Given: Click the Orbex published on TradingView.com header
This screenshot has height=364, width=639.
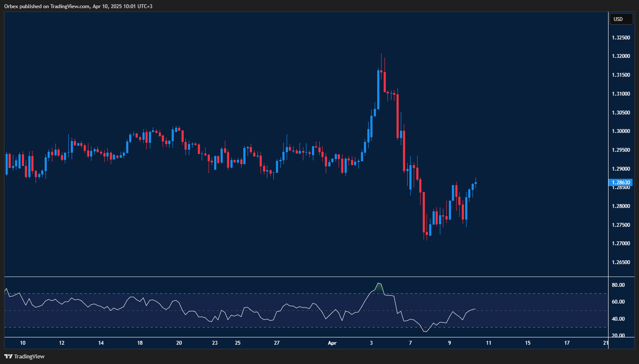Looking at the screenshot, I should click(x=78, y=6).
